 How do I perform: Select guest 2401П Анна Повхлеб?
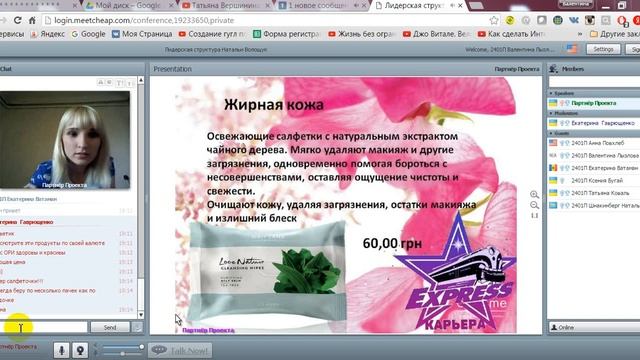click(x=594, y=143)
